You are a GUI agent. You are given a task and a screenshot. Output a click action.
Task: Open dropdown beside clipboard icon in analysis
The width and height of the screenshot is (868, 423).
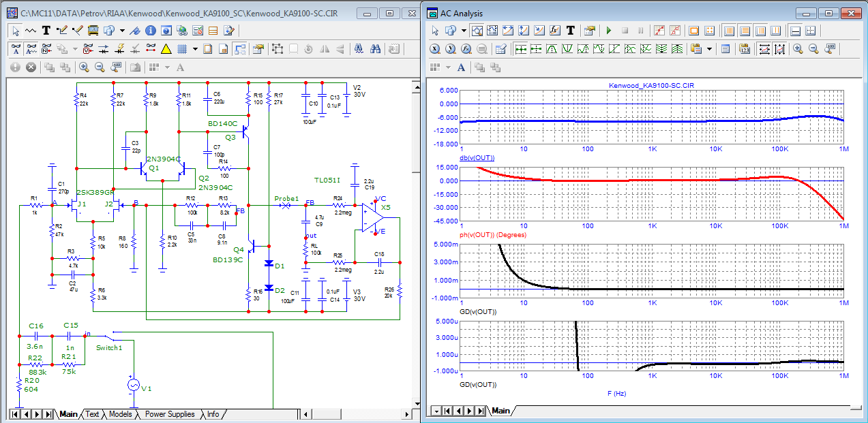coord(710,49)
